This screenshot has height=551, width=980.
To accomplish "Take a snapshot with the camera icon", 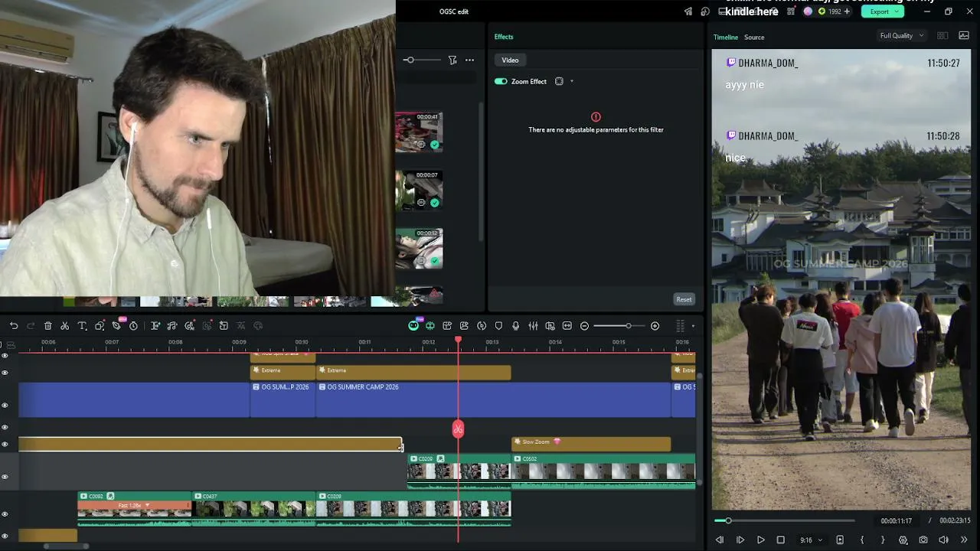I will 923,540.
